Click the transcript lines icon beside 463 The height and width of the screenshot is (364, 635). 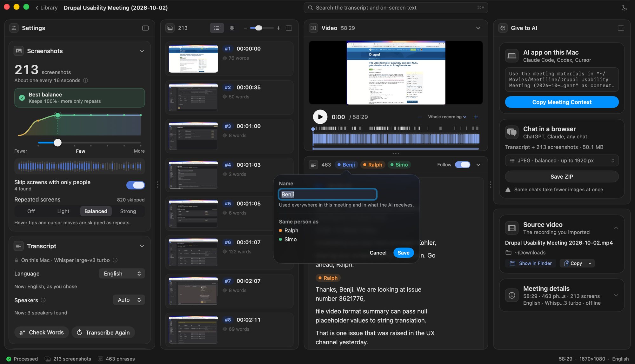click(x=313, y=165)
